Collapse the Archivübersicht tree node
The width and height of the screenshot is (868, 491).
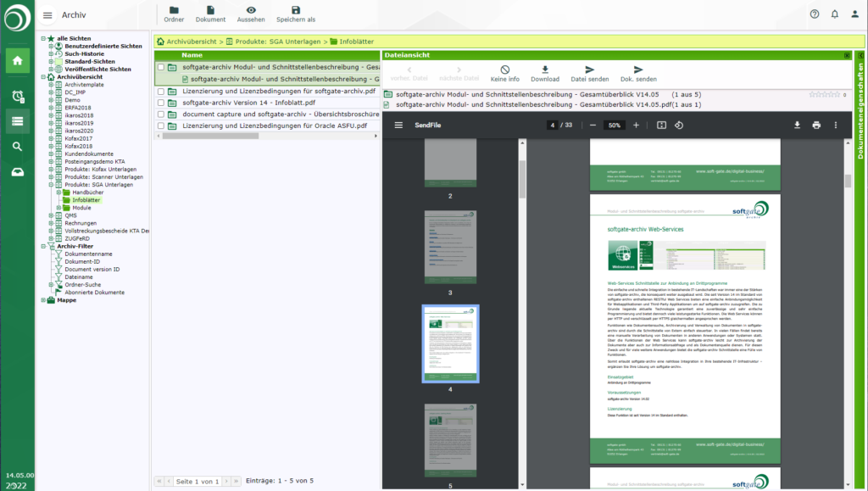[x=43, y=77]
